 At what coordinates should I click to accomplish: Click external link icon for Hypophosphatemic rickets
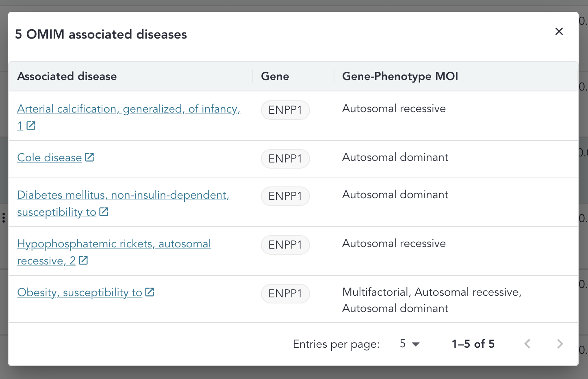(x=83, y=260)
